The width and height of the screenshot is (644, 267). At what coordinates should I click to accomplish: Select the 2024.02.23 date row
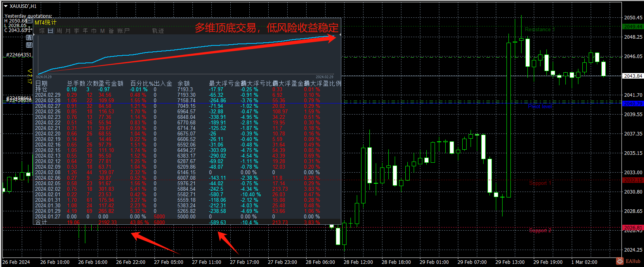(x=48, y=117)
